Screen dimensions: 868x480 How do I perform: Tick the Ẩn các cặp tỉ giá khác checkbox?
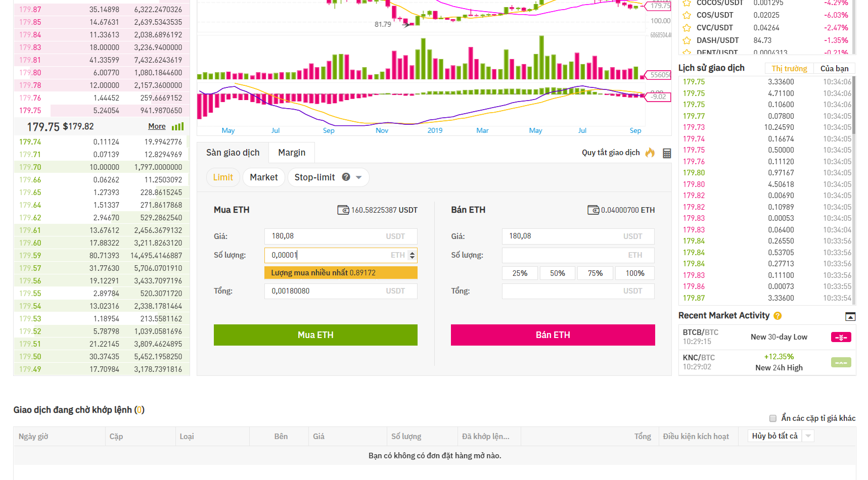point(772,418)
